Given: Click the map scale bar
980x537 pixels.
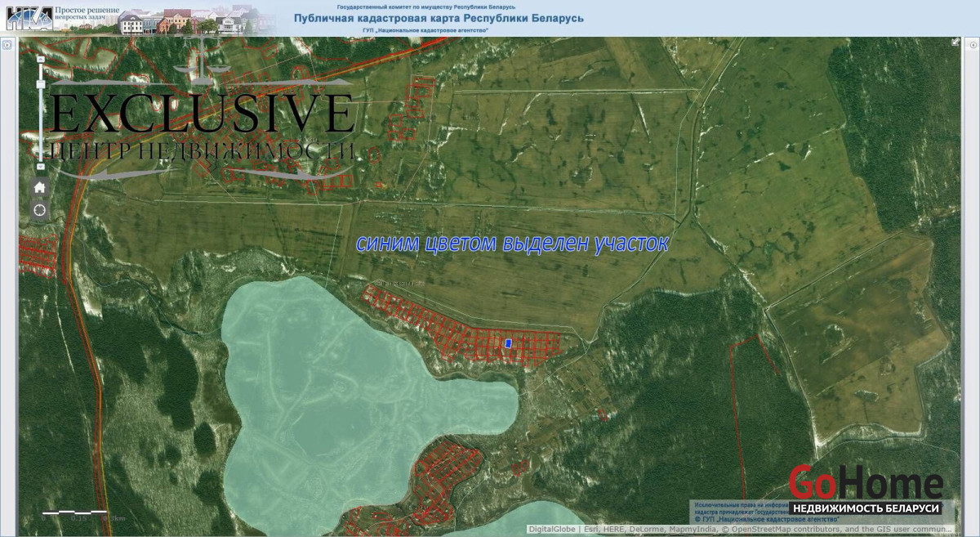Looking at the screenshot, I should point(74,512).
